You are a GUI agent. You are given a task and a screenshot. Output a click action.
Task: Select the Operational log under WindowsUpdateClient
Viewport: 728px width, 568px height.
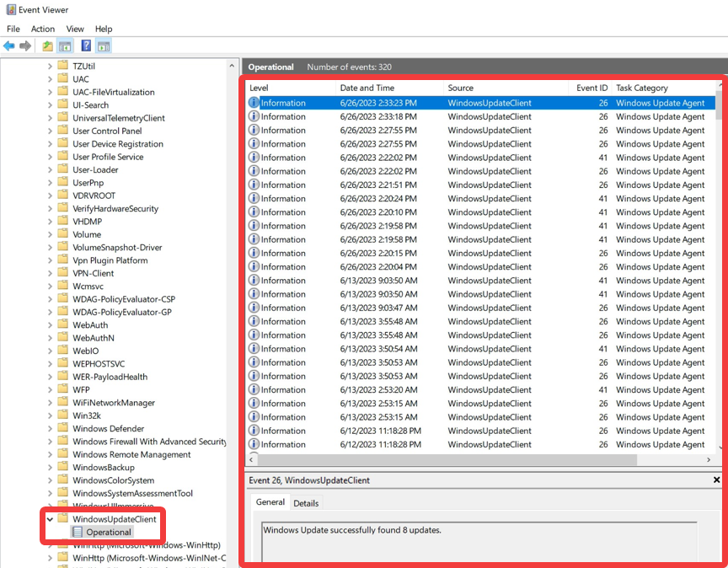pyautogui.click(x=108, y=533)
